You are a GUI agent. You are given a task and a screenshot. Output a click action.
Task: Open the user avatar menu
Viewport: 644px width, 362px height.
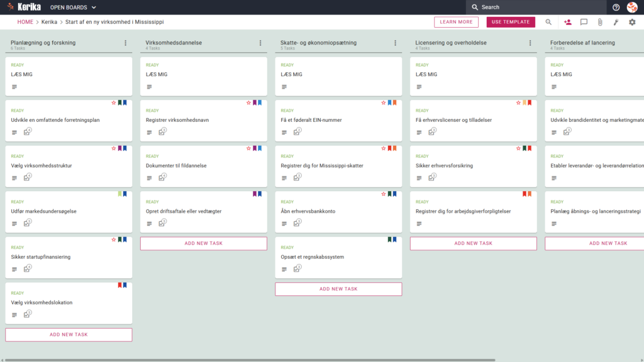click(632, 7)
